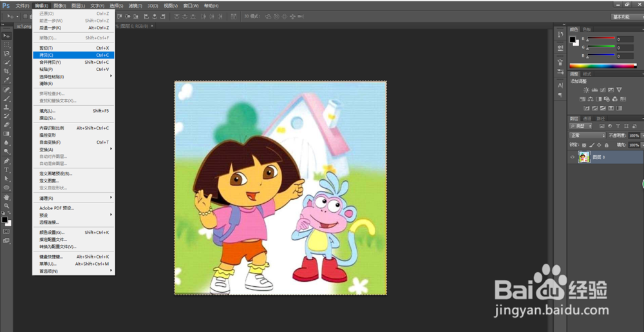This screenshot has width=644, height=332.
Task: Select the History Brush tool
Action: tap(6, 116)
